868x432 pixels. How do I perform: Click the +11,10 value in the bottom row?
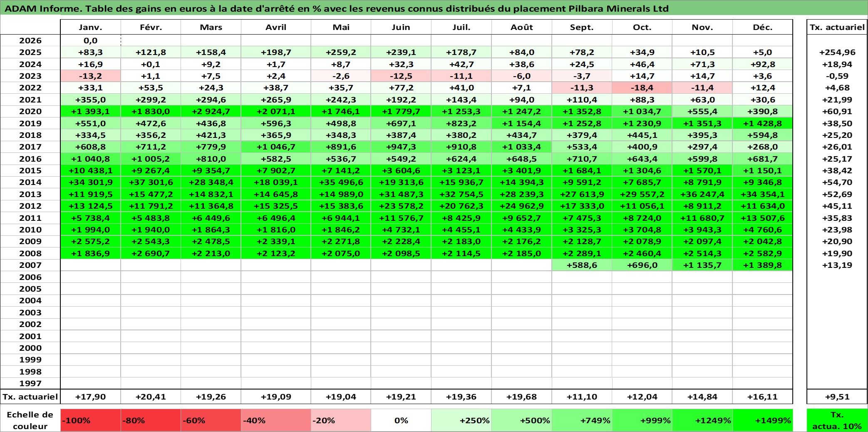coord(582,397)
